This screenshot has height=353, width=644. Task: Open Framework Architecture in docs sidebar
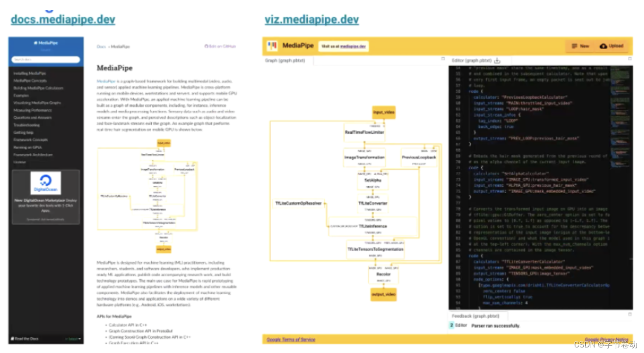pyautogui.click(x=33, y=155)
